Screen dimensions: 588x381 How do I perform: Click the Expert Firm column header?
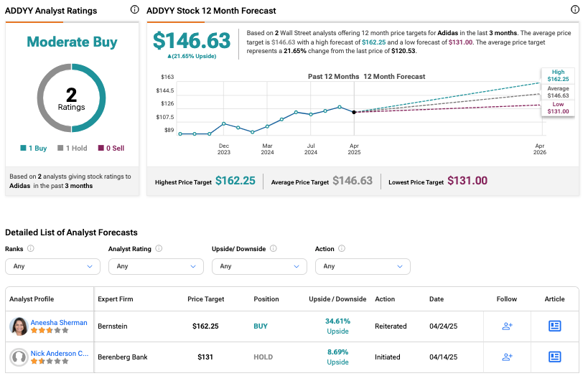(115, 299)
